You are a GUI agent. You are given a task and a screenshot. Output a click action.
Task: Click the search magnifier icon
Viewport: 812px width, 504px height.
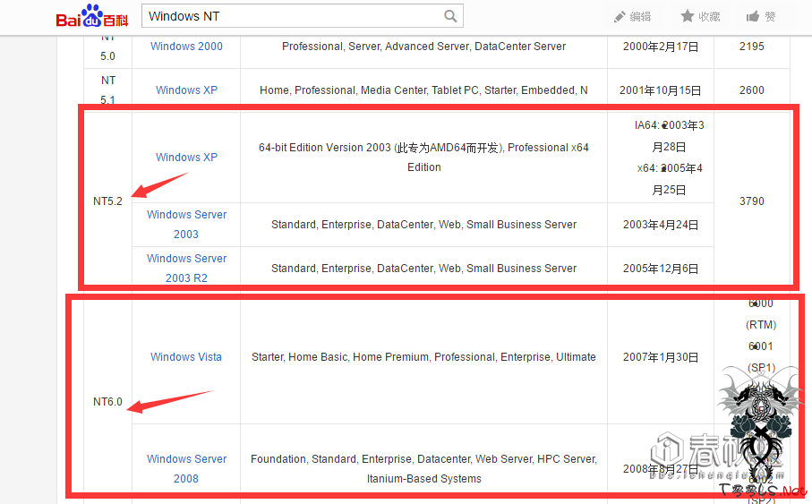pos(450,16)
